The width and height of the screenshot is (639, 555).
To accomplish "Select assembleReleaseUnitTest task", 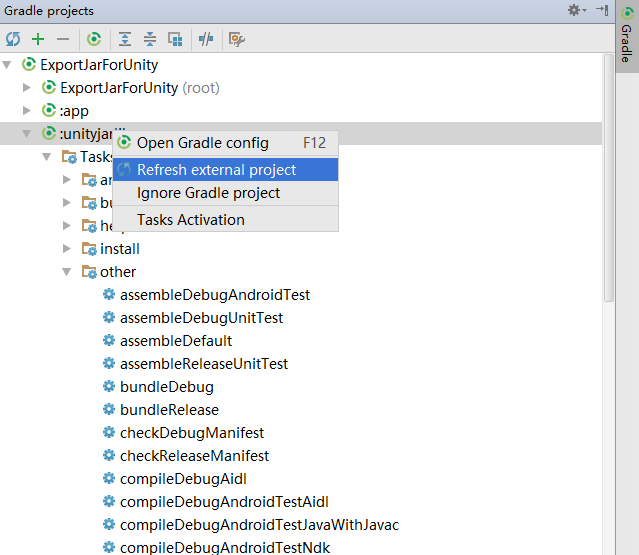I will pyautogui.click(x=195, y=363).
